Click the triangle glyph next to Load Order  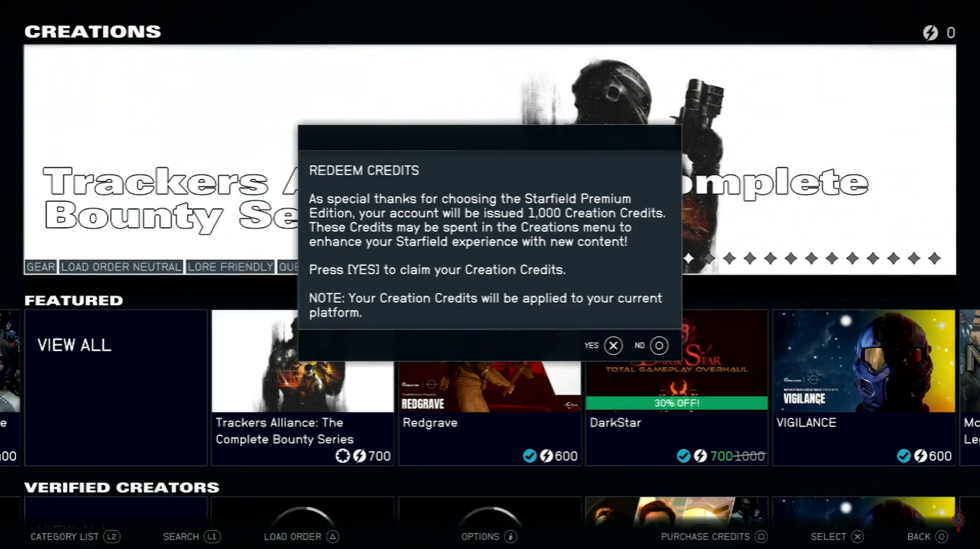click(x=332, y=537)
